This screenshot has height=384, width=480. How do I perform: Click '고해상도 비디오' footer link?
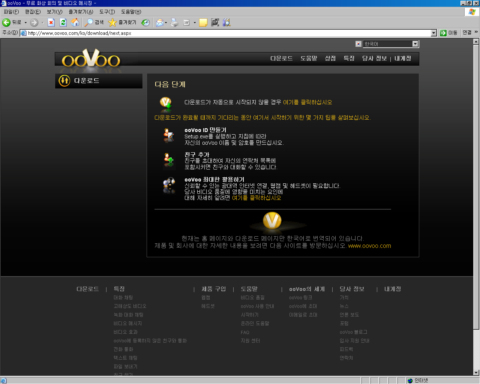130,306
